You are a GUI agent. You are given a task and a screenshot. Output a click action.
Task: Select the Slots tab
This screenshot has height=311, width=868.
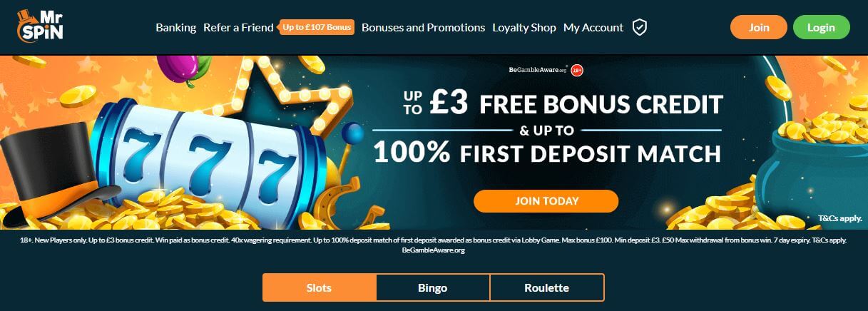(319, 288)
